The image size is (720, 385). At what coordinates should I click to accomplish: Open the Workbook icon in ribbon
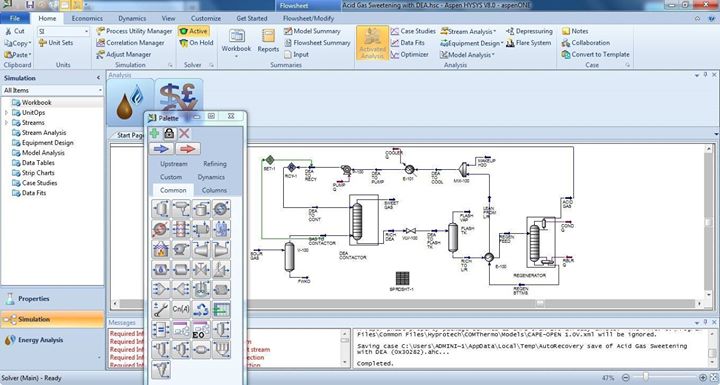236,42
